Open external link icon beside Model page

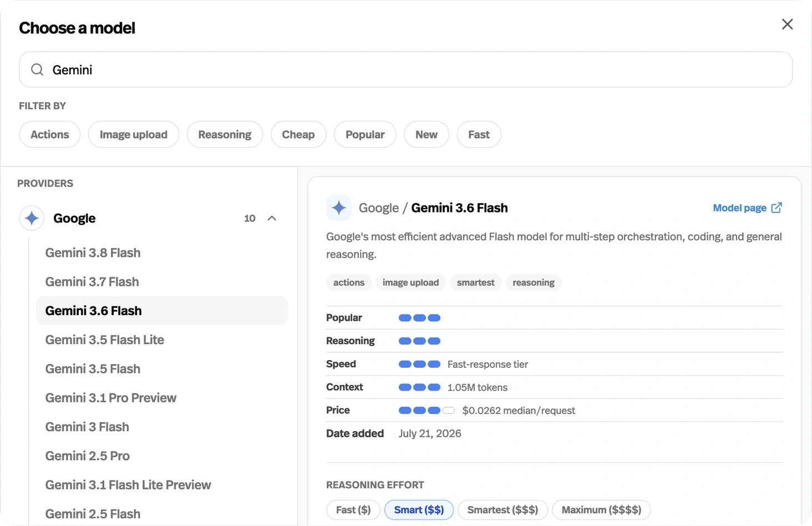[x=777, y=208]
